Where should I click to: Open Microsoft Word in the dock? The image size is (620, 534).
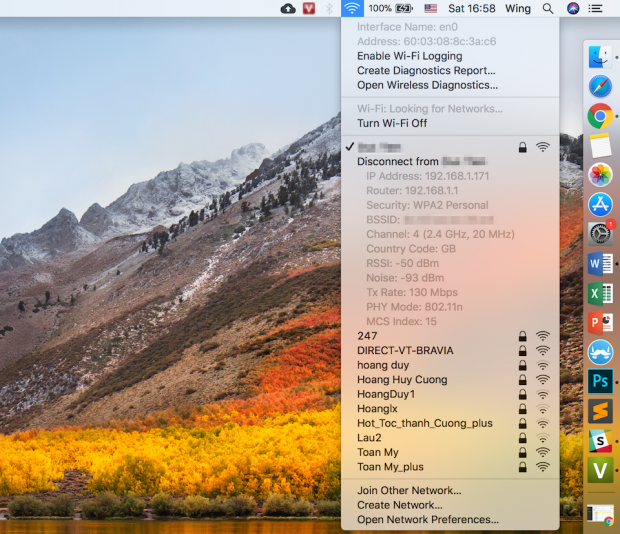pos(600,264)
